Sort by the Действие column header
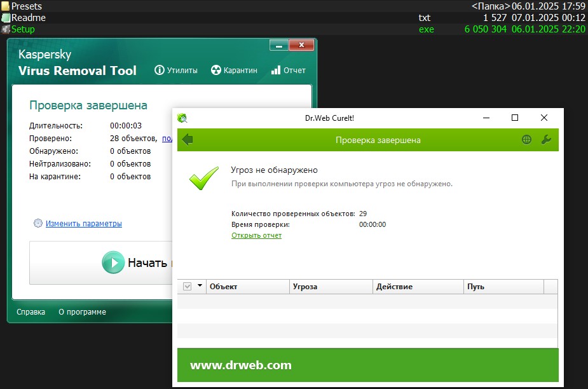Viewport: 588px width, 389px height. (x=418, y=287)
